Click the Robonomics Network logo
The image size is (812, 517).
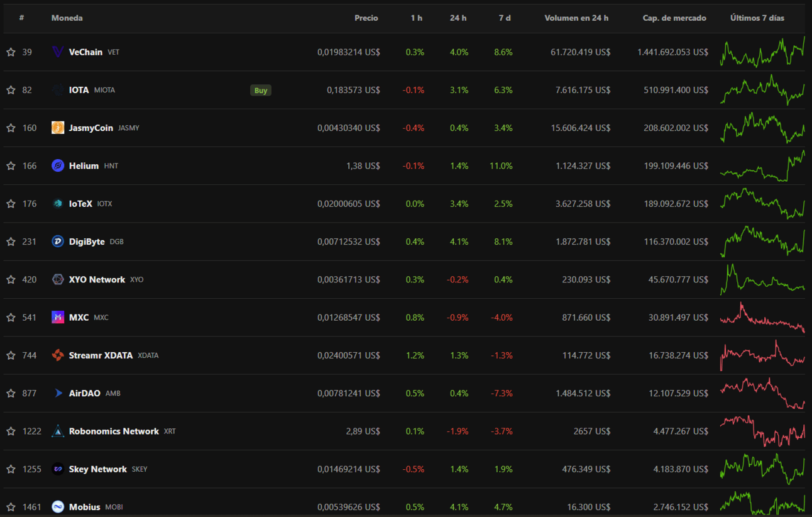(x=58, y=431)
